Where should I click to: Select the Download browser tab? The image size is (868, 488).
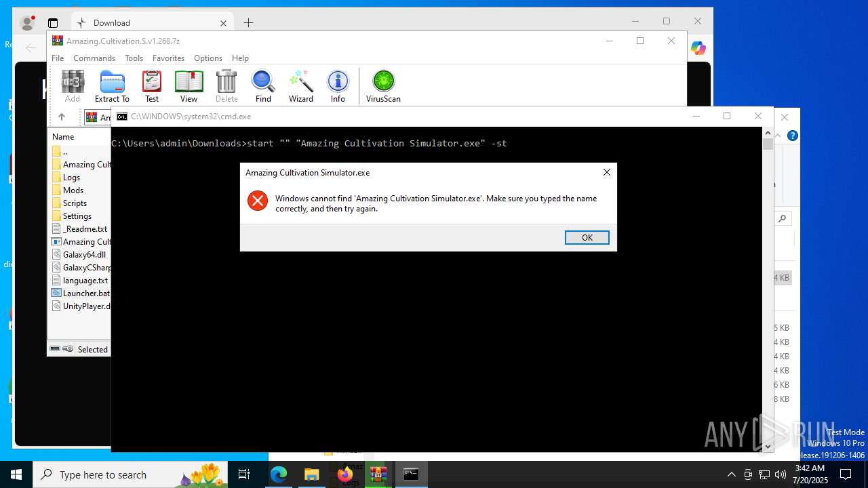(153, 23)
